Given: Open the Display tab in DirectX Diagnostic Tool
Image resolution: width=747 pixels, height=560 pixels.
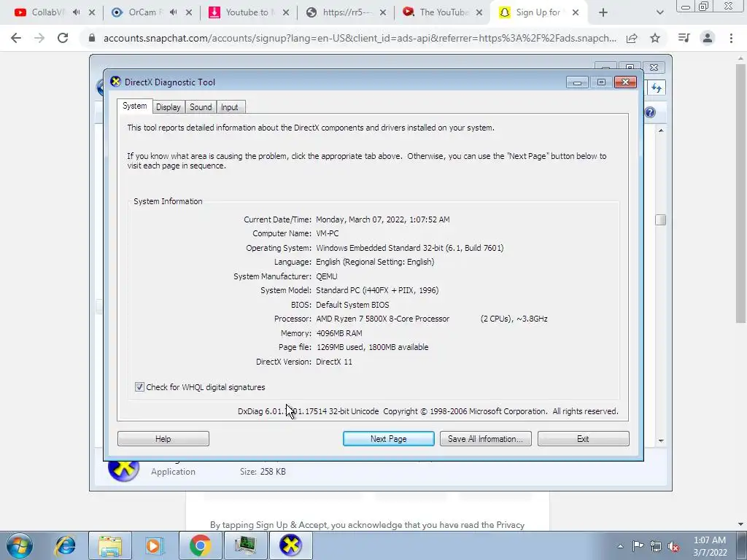Looking at the screenshot, I should pos(169,107).
